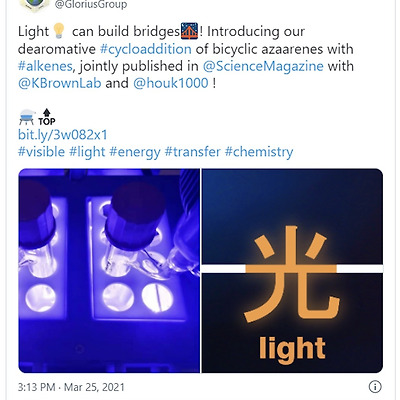View the blue photoreactor vials photo
400x400 pixels.
(x=109, y=271)
